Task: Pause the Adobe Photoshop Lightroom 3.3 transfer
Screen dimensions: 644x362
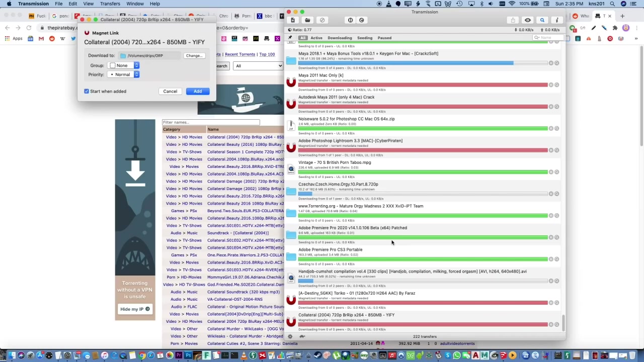Action: point(551,150)
